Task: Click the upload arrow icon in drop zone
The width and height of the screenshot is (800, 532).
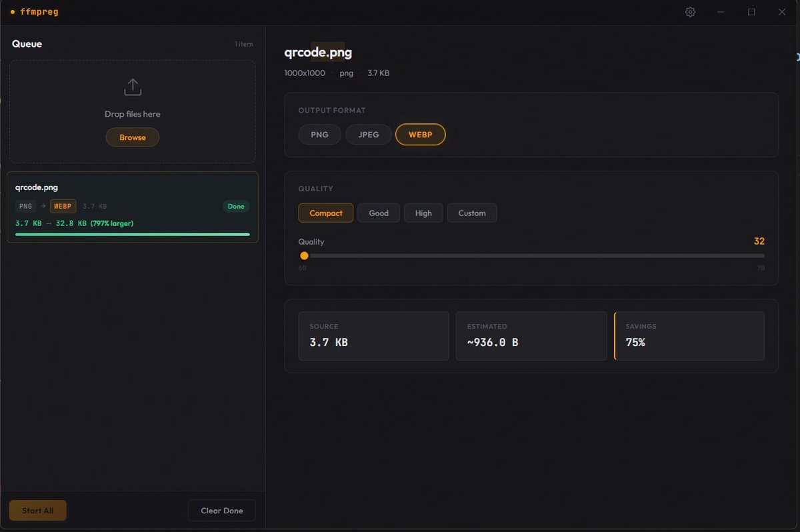Action: pyautogui.click(x=133, y=87)
